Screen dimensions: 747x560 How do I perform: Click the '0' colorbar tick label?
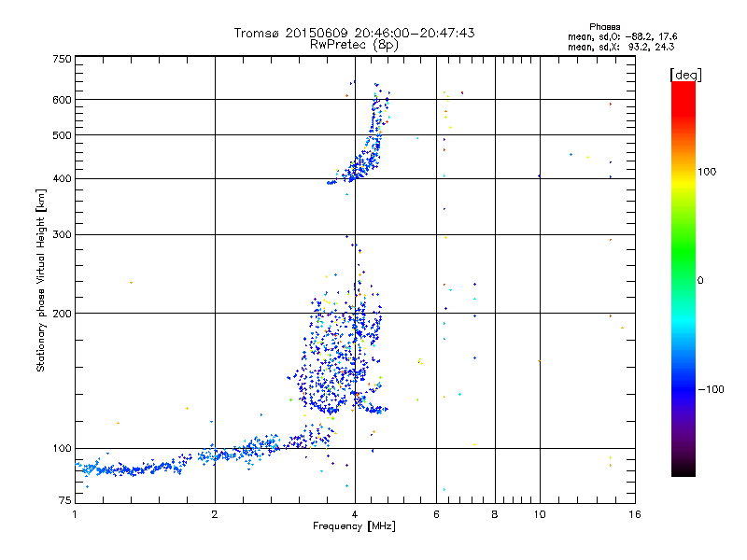coord(700,281)
